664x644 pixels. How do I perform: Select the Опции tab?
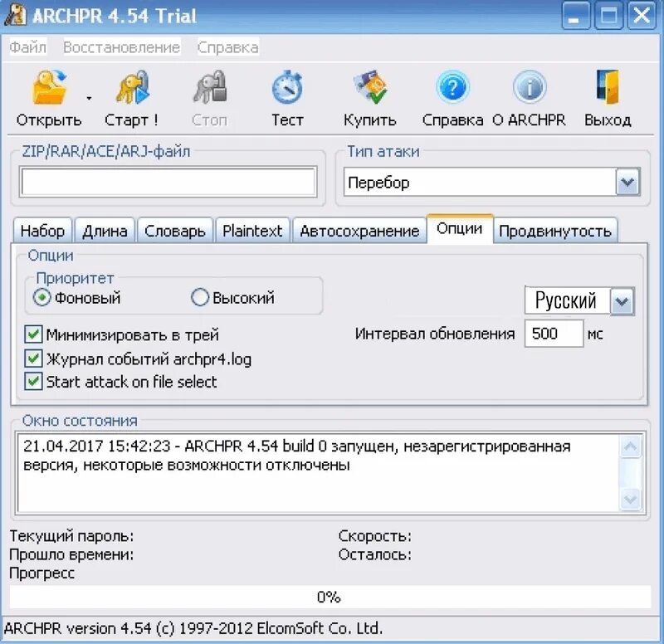(460, 229)
